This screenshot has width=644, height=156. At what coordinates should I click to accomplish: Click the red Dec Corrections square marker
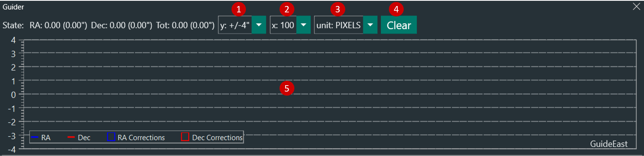(185, 137)
